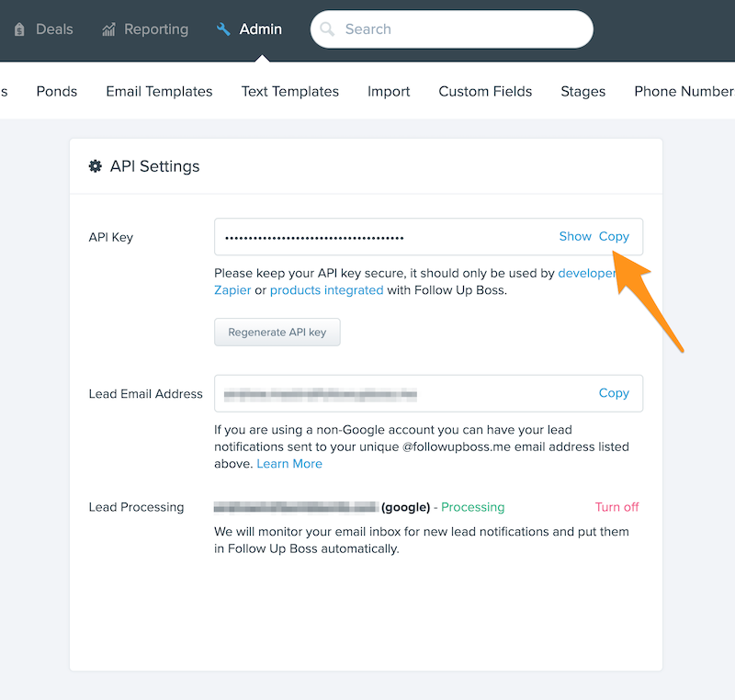The width and height of the screenshot is (735, 700).
Task: Go to the Import tab
Action: (x=389, y=91)
